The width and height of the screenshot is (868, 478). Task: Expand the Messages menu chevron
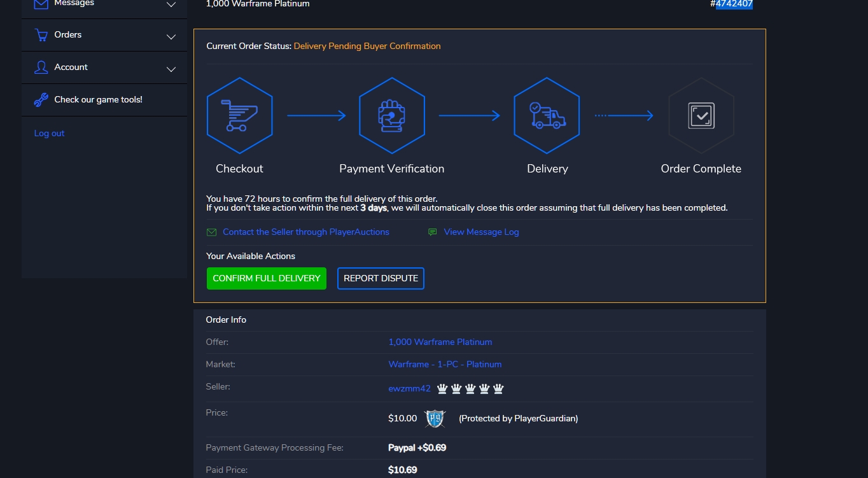coord(171,5)
